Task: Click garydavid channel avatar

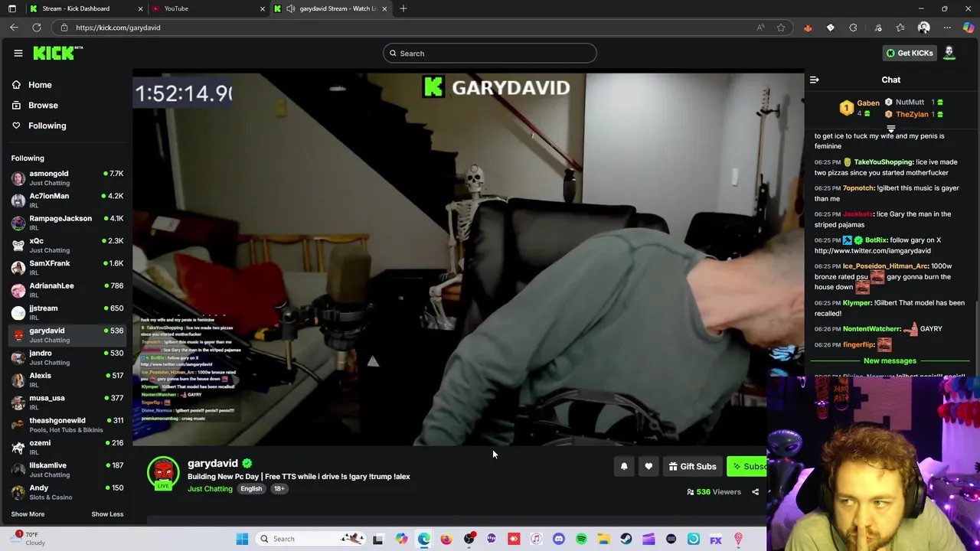Action: (163, 473)
